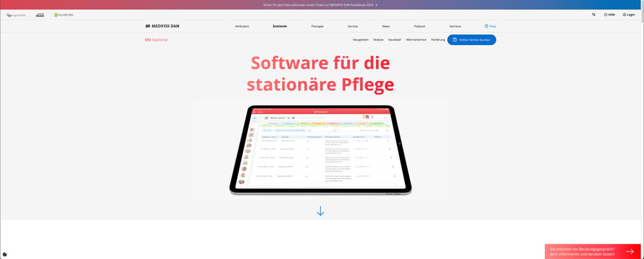The image size is (644, 259).
Task: Open the Login link
Action: 629,14
